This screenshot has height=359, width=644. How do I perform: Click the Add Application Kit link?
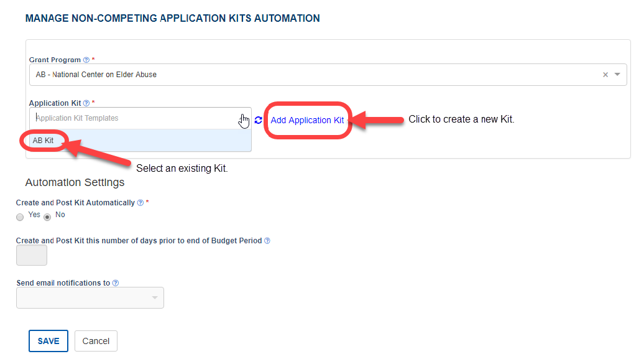tap(307, 120)
